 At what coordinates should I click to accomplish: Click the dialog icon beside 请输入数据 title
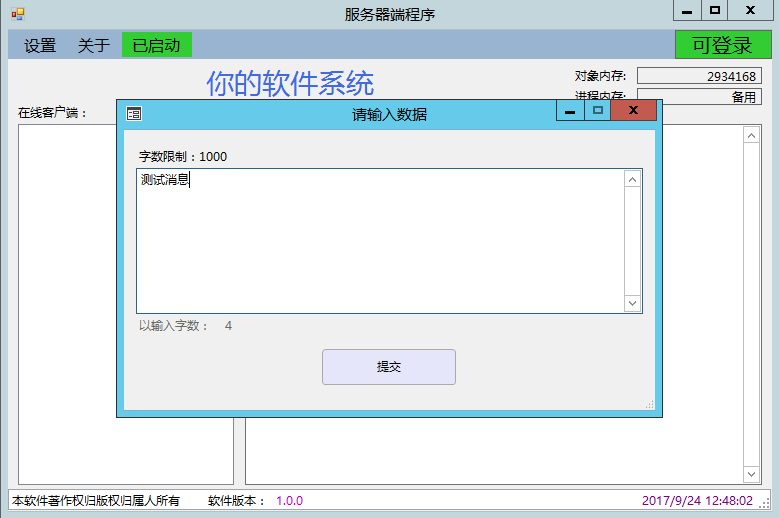(134, 114)
